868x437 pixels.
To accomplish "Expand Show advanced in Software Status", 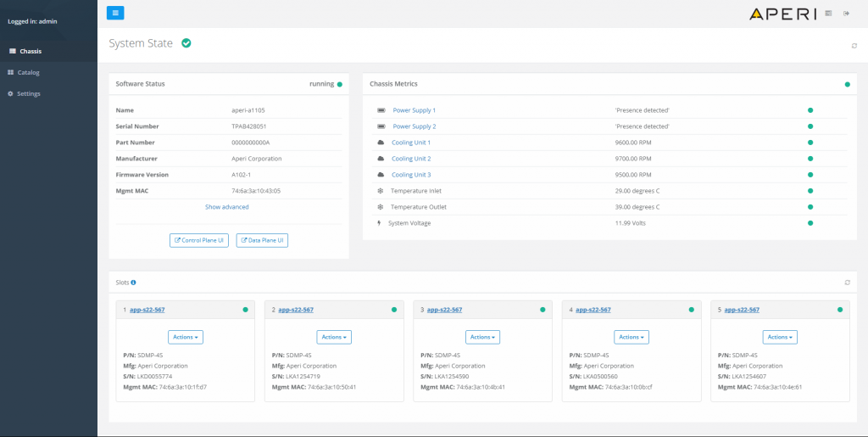I will (x=227, y=207).
